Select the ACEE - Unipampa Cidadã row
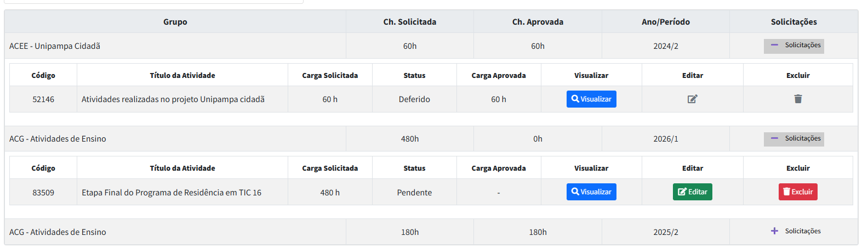Screen dimensions: 868x247 coord(431,46)
